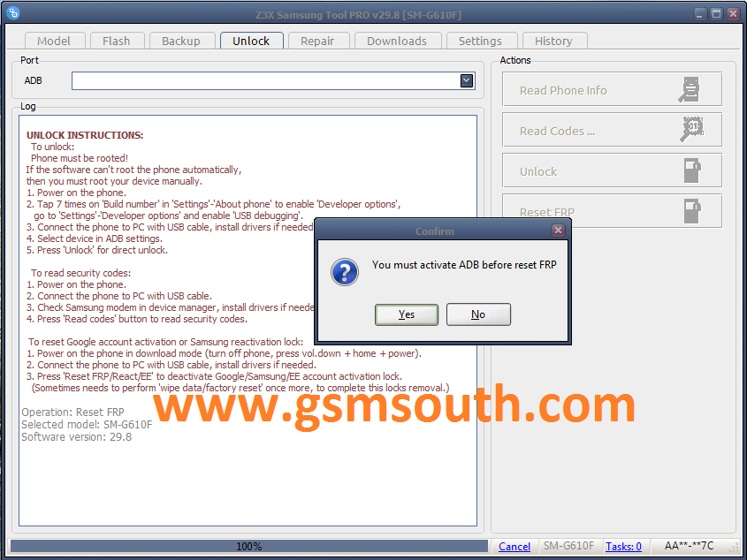Viewport: 747px width, 560px height.
Task: Go to the Backup tab
Action: (x=181, y=41)
